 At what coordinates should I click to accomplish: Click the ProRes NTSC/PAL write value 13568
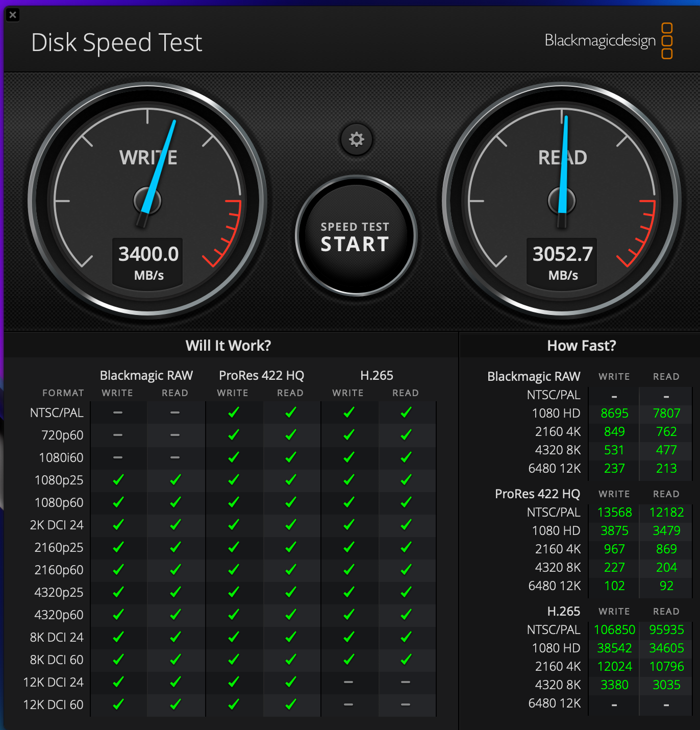(x=614, y=512)
